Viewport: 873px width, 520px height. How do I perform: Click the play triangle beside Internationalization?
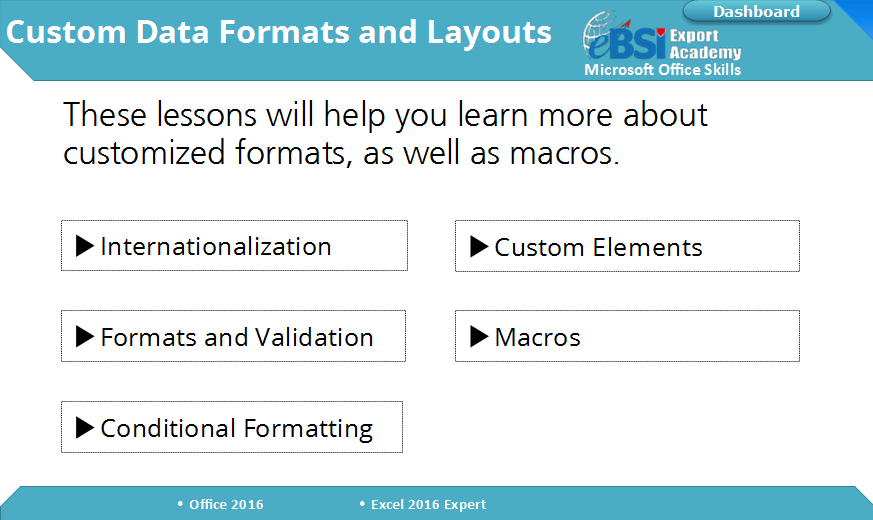coord(85,246)
